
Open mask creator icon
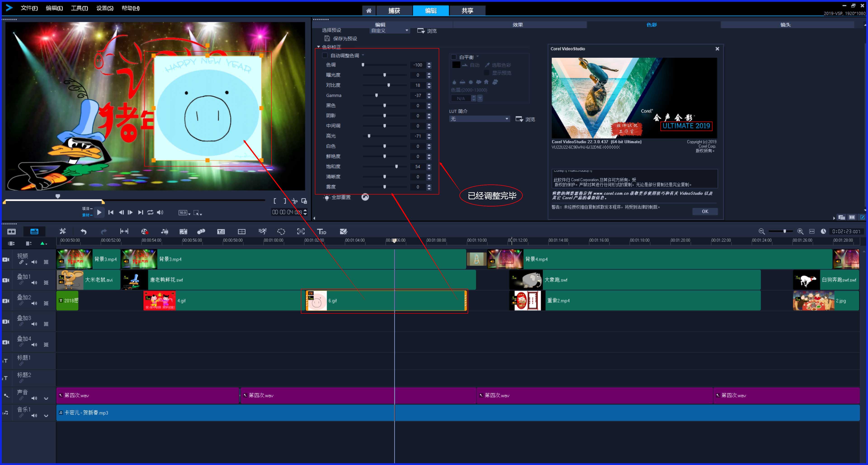point(281,232)
